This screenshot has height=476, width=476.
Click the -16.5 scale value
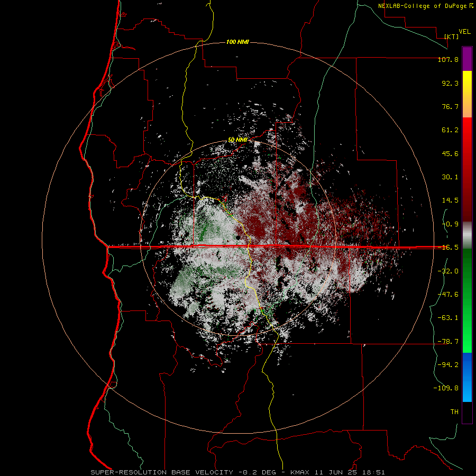click(x=448, y=248)
